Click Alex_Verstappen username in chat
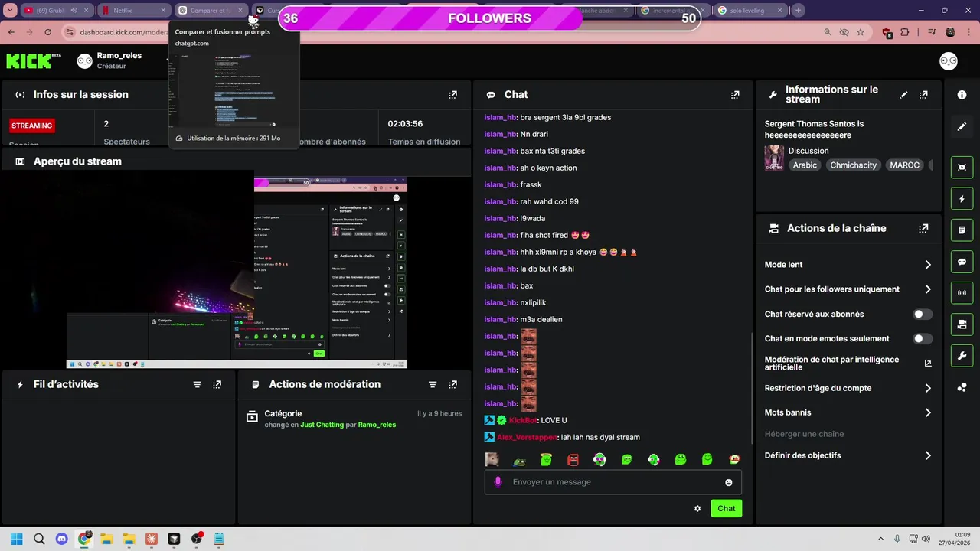The width and height of the screenshot is (980, 551). pyautogui.click(x=528, y=437)
